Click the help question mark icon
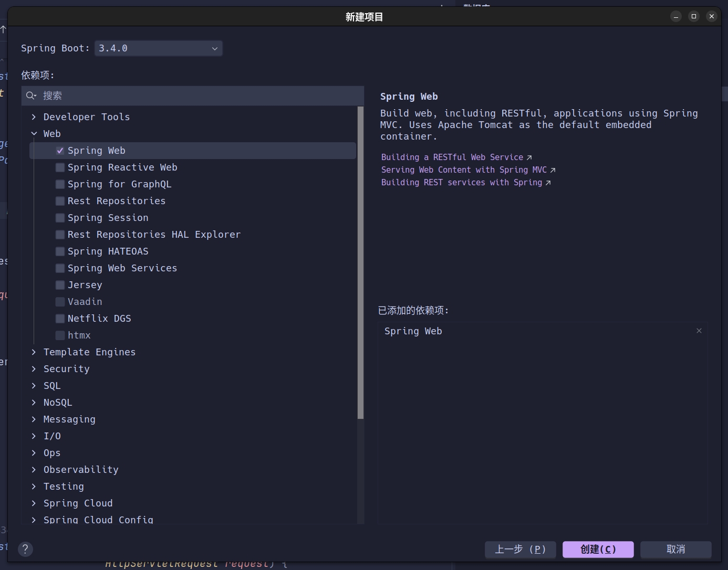 click(25, 549)
